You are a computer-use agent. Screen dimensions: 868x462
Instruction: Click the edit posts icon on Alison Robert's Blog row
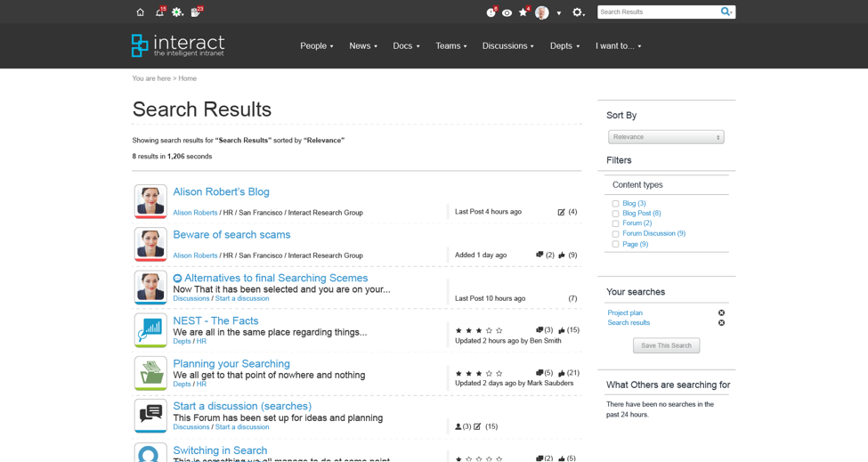(x=562, y=212)
